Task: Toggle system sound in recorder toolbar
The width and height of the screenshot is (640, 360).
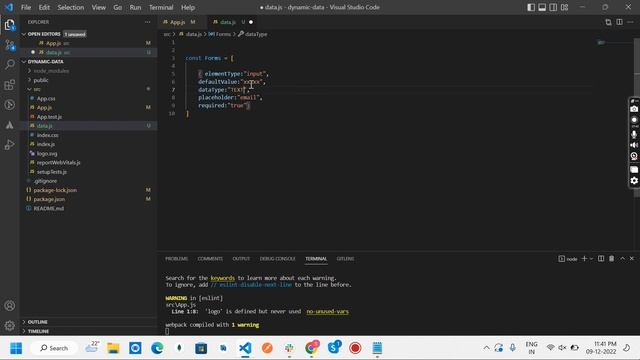Action: pos(634,145)
